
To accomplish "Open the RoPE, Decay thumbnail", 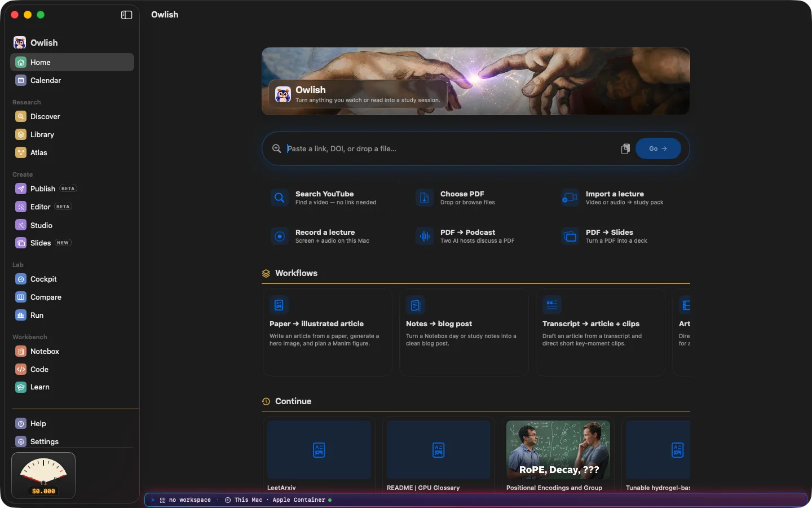I will [558, 450].
